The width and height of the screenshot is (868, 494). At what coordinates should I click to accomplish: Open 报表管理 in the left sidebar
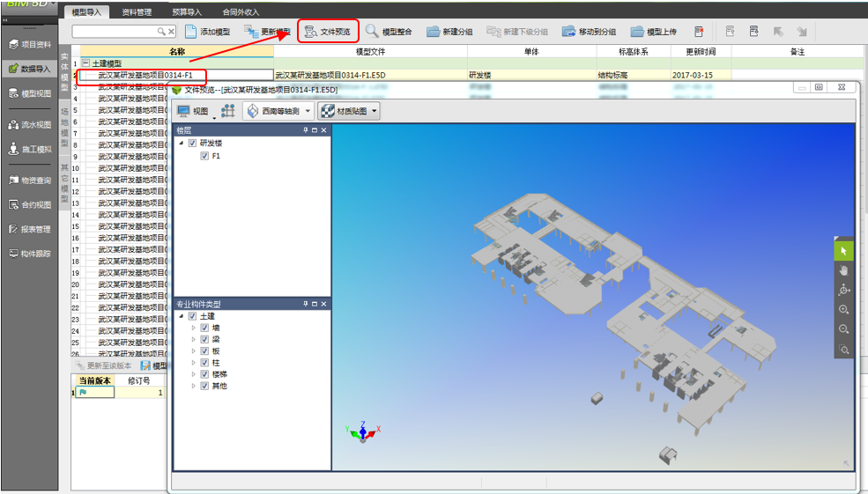31,229
